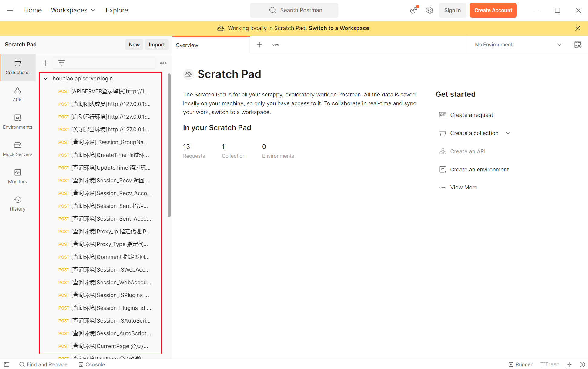Switch to the Overview tab
Screen dimensions: 588x369
point(187,45)
